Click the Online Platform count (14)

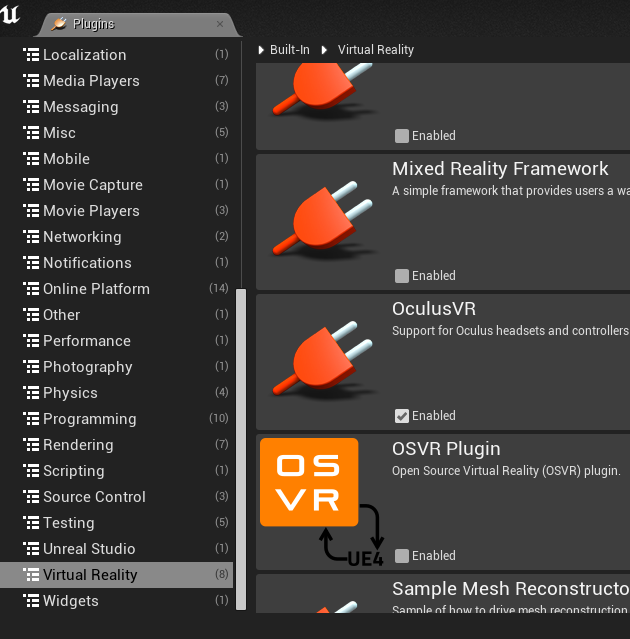219,289
